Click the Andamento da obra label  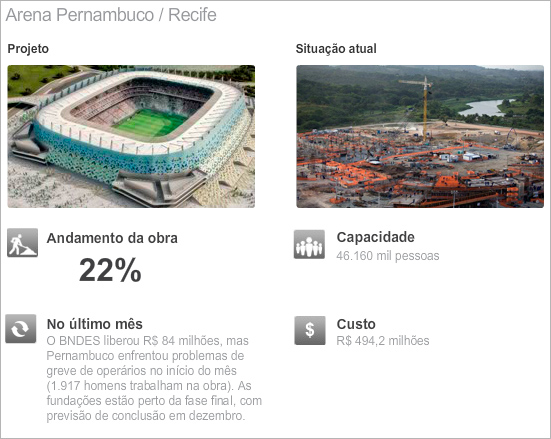point(112,238)
